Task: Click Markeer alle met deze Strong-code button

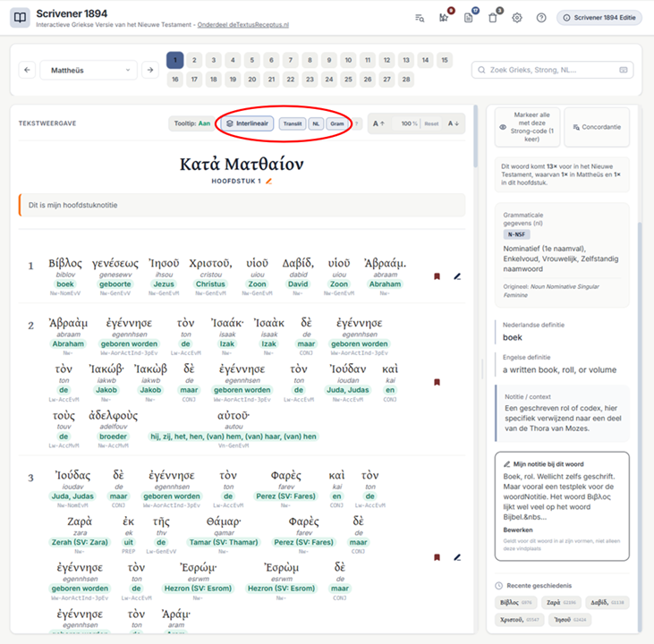Action: [527, 127]
